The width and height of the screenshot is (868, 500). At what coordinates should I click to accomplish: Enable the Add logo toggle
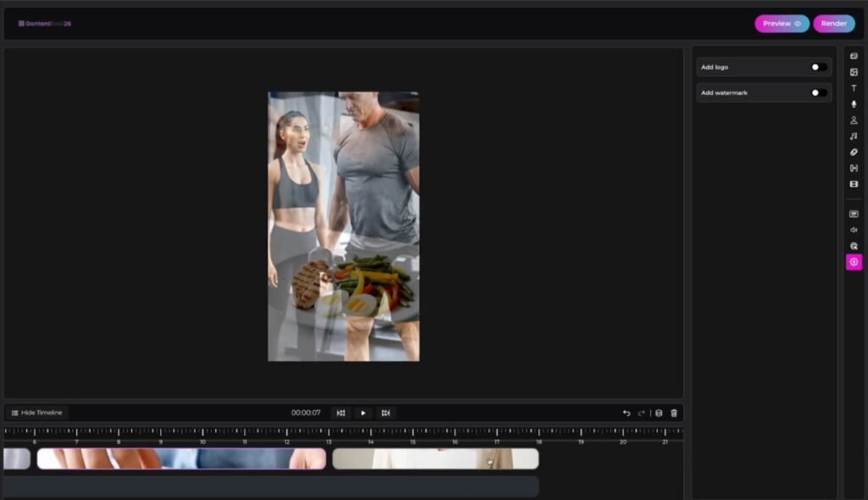click(x=815, y=66)
